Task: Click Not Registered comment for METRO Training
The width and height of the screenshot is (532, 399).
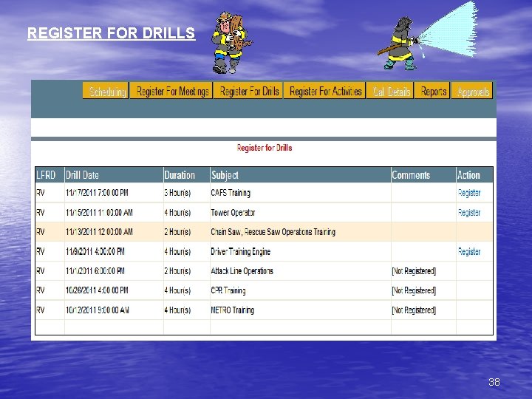Action: click(414, 310)
